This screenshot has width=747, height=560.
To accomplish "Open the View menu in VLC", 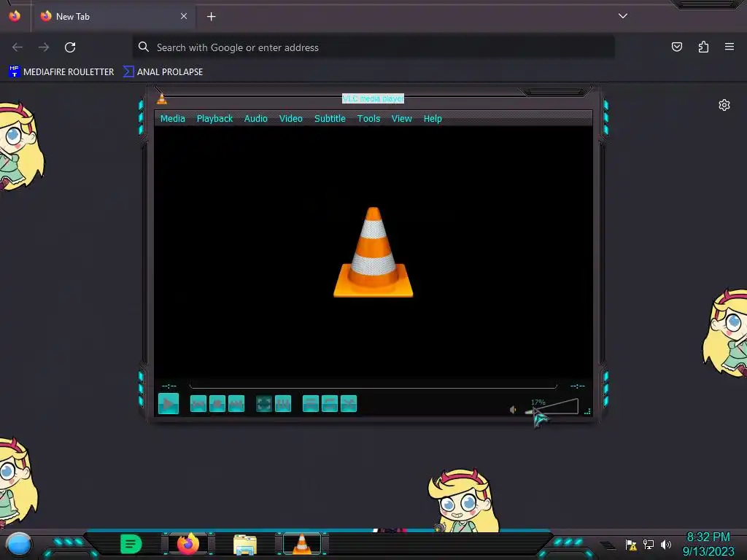I will click(402, 119).
